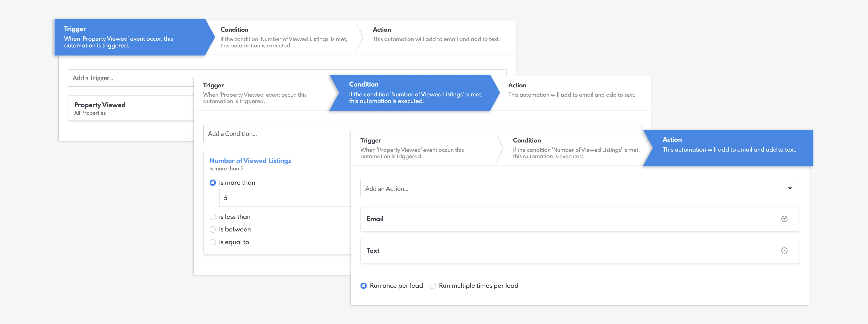Viewport: 868px width, 324px height.
Task: Choose the 'is between' radio option
Action: pyautogui.click(x=213, y=229)
